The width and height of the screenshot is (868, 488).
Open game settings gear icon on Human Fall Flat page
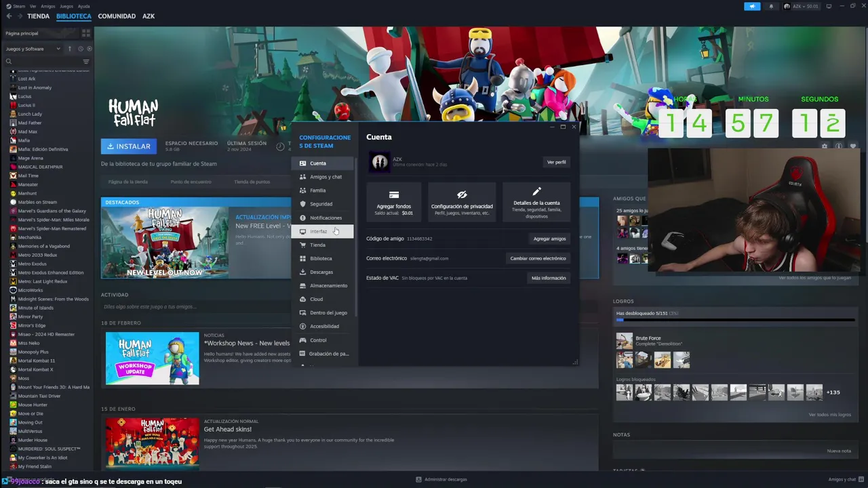pyautogui.click(x=825, y=146)
